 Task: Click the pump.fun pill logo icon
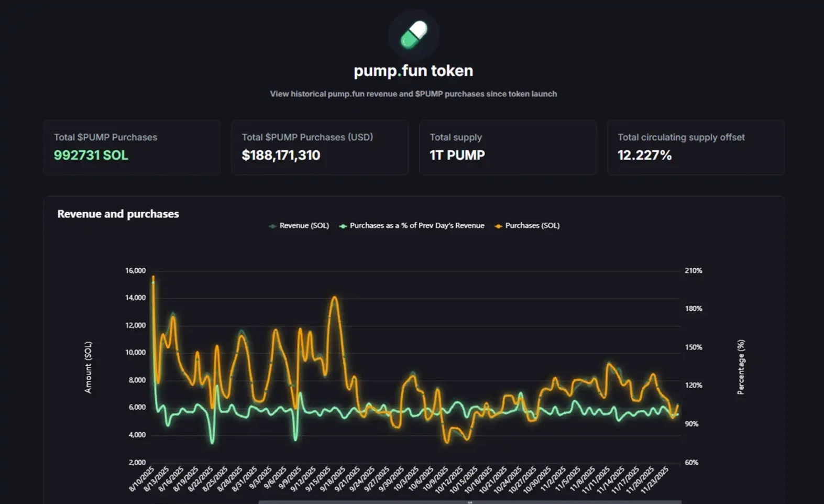pyautogui.click(x=413, y=35)
